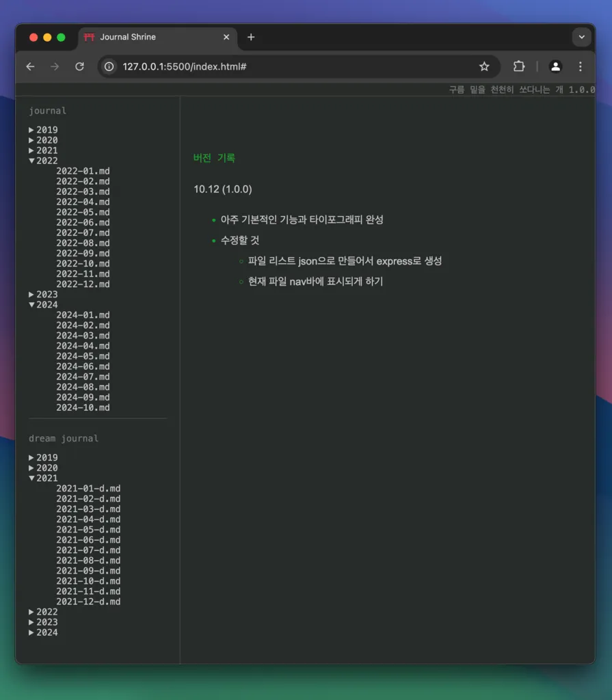Screen dimensions: 612x700
Task: Open the 2021-07-d.md dream journal file
Action: (x=88, y=550)
